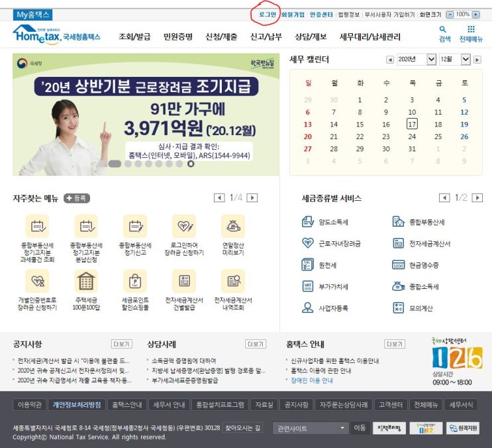Select 사업자등록 person icon
The image size is (492, 448).
click(x=307, y=308)
